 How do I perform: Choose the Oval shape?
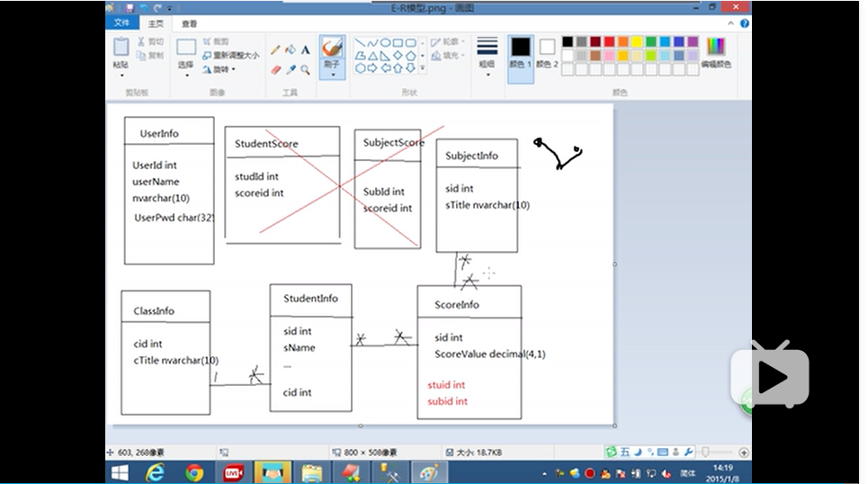point(385,42)
